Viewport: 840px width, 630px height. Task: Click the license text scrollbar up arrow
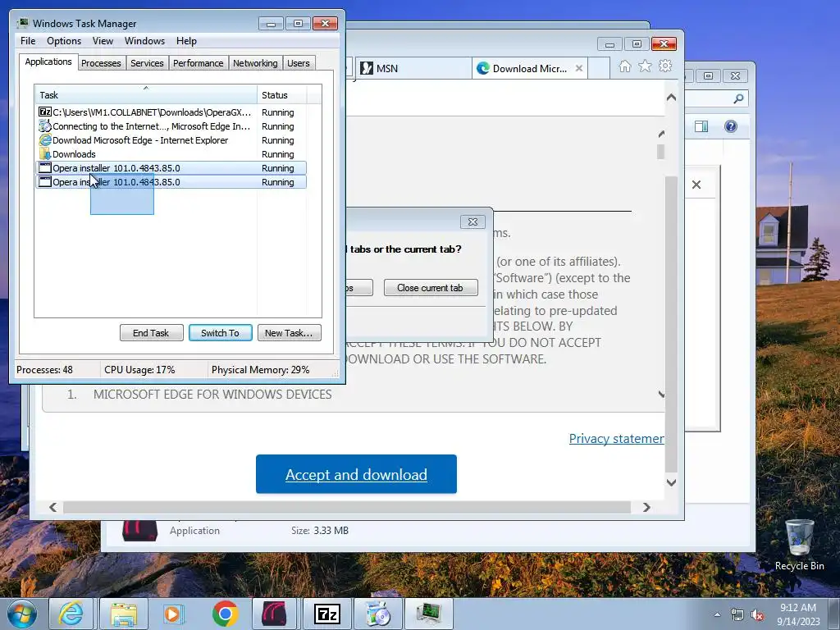662,134
